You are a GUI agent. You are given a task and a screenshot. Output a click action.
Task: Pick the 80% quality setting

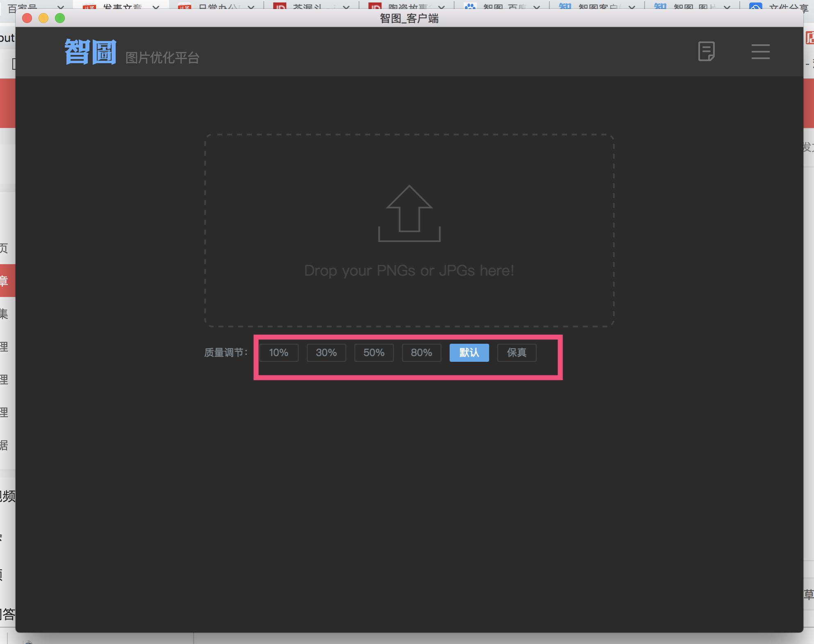coord(422,353)
